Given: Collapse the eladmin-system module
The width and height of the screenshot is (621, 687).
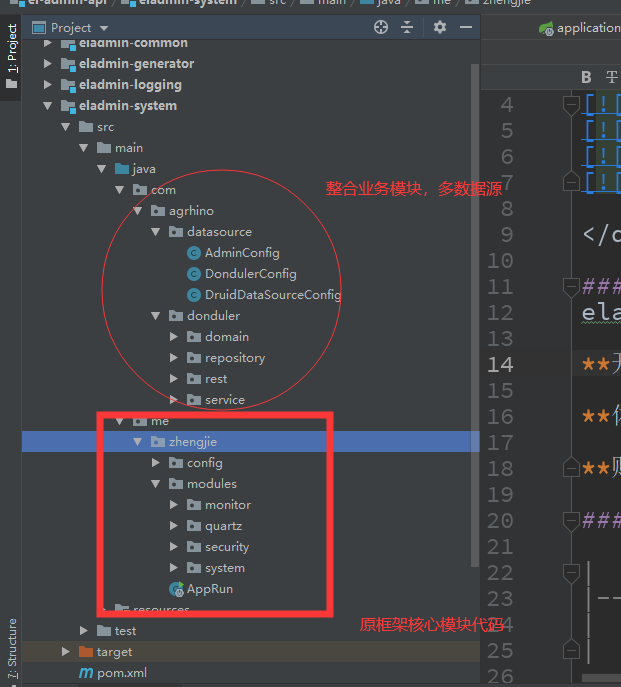Looking at the screenshot, I should pyautogui.click(x=47, y=106).
